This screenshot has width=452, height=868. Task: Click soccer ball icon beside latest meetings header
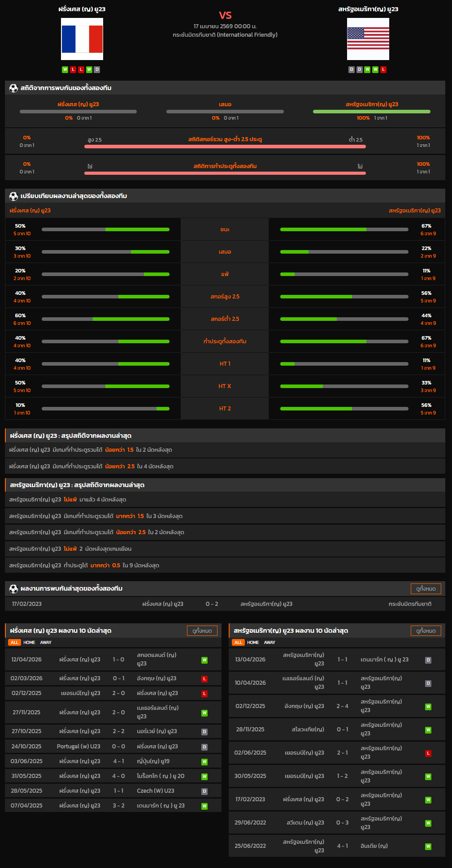13,589
